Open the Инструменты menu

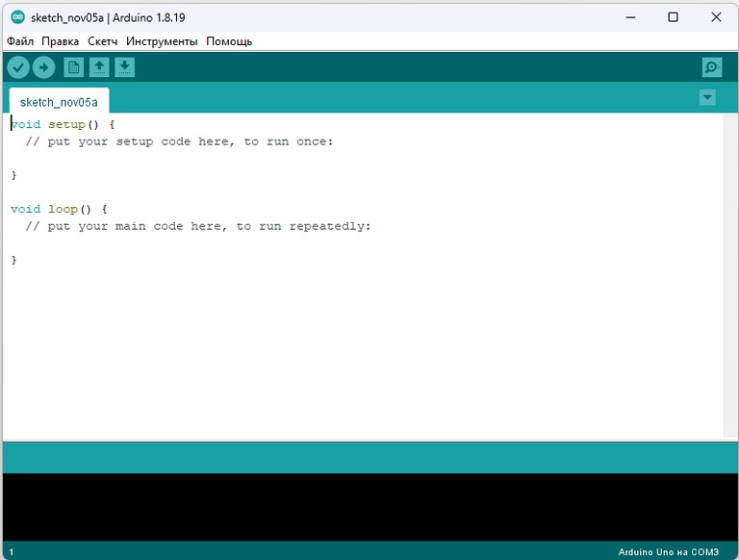162,41
